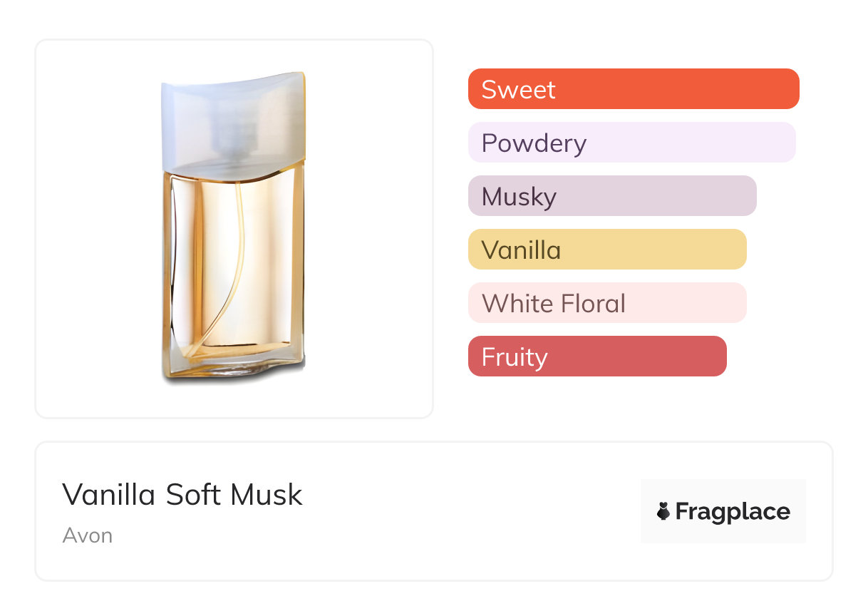This screenshot has height=616, width=868.
Task: Click the word "Fruity" label
Action: (x=515, y=357)
